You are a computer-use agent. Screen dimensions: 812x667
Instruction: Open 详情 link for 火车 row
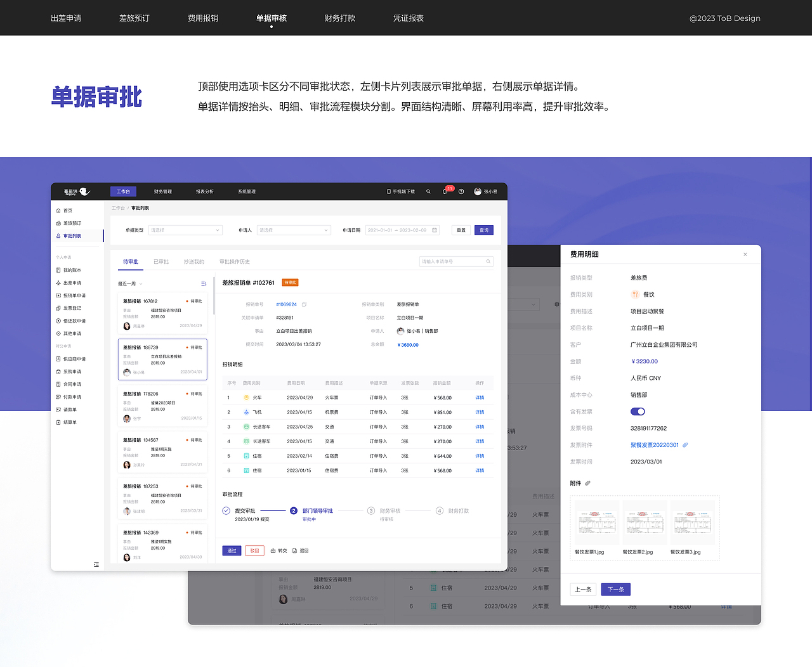480,398
